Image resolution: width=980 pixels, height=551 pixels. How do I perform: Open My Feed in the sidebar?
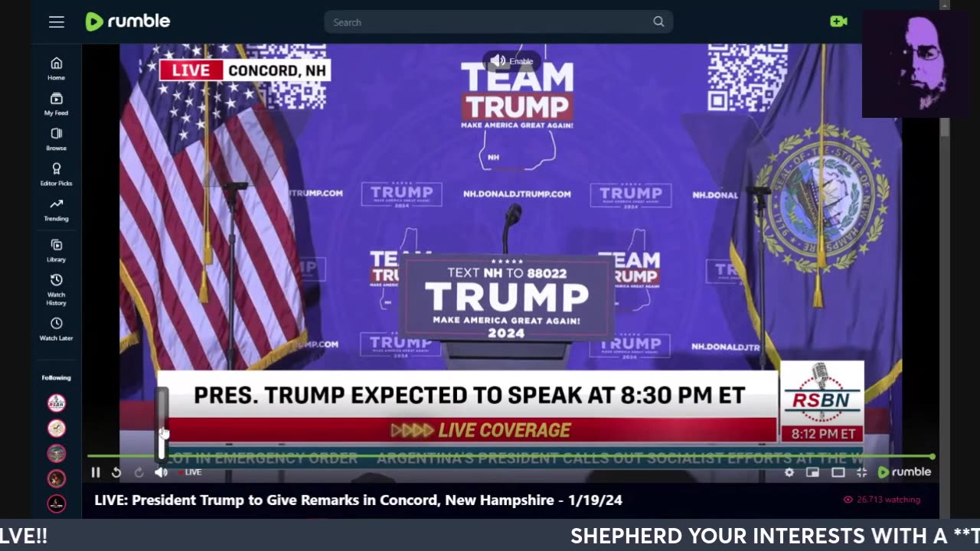click(x=56, y=103)
